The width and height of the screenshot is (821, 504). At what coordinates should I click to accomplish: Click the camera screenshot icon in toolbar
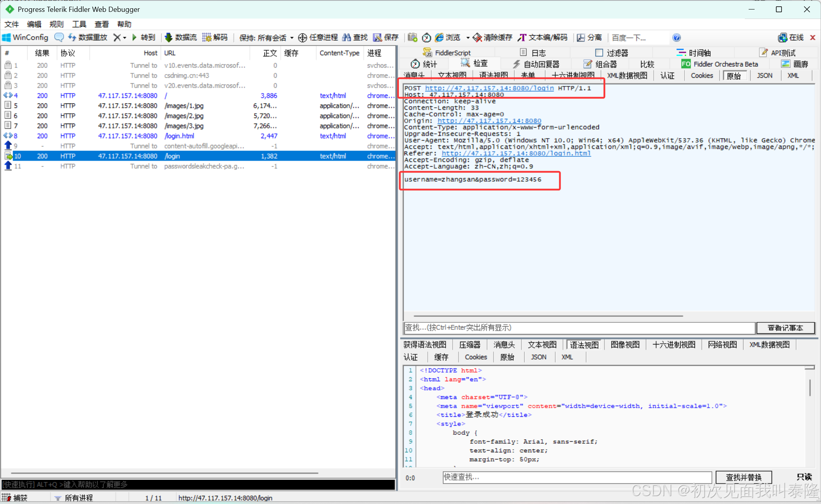click(x=412, y=38)
